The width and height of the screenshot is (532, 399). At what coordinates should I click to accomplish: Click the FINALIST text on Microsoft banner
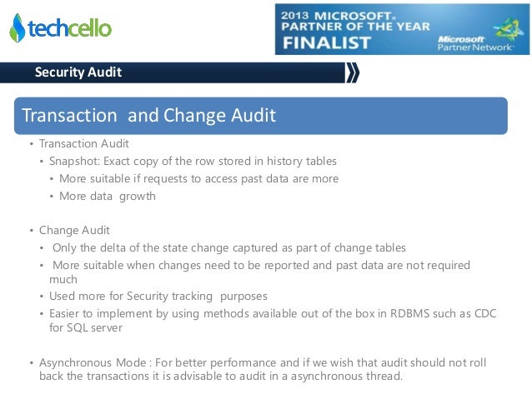[x=326, y=43]
